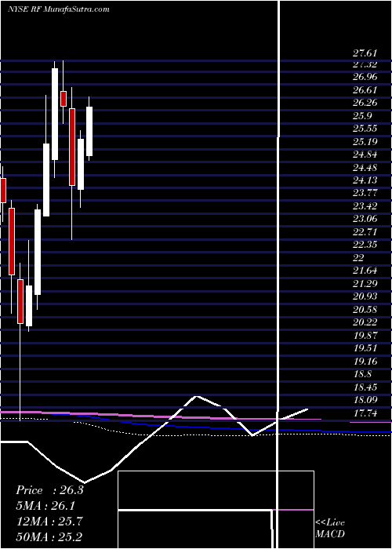Click the 18.09 price axis label
Viewport: 392px width, 549px height.
pyautogui.click(x=365, y=399)
